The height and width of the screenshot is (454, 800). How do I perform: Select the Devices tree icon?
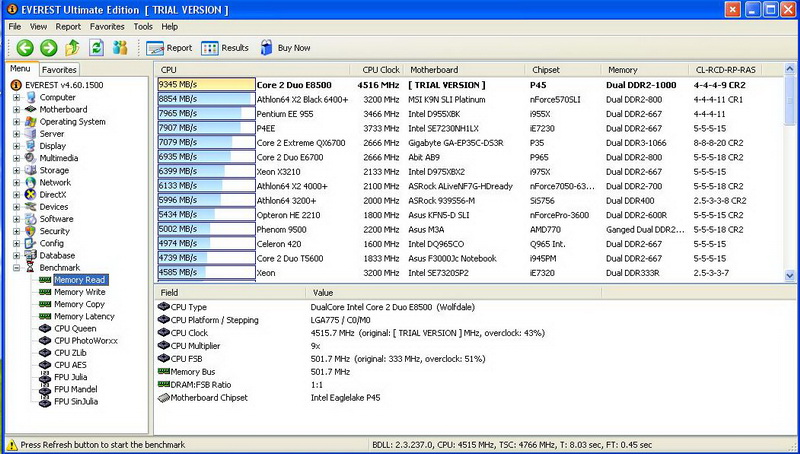[31, 207]
